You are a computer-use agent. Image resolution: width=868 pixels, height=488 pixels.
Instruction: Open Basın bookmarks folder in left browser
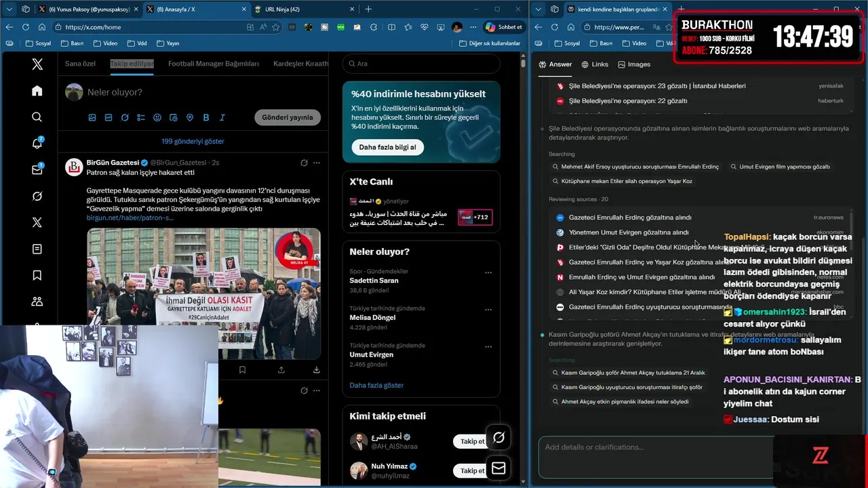click(x=72, y=43)
